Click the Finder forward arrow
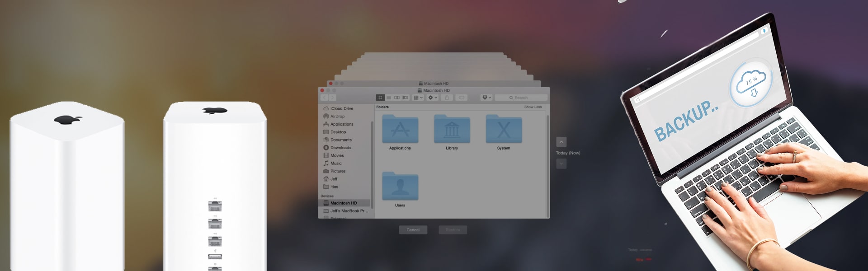Image resolution: width=868 pixels, height=271 pixels. [333, 98]
